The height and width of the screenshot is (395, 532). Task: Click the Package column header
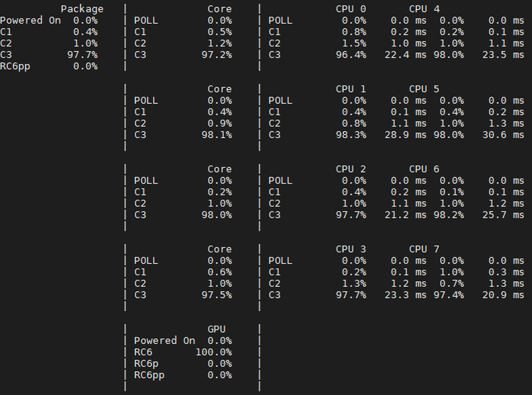(x=82, y=9)
